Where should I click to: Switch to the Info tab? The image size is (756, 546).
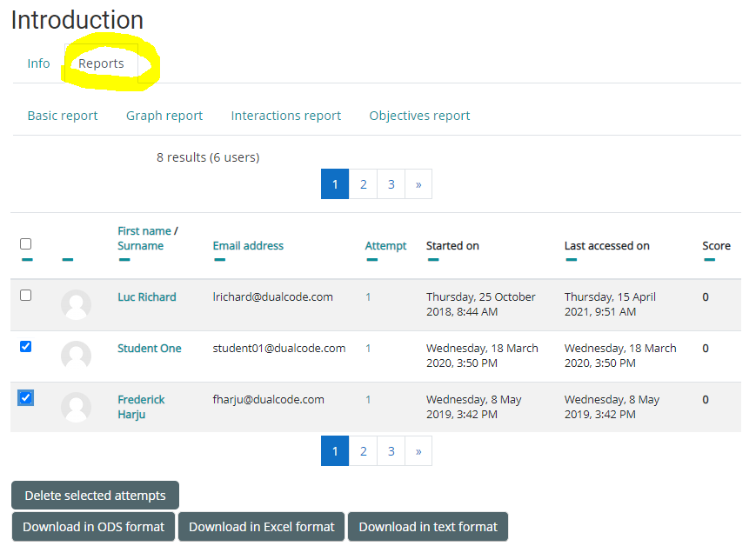[x=38, y=63]
